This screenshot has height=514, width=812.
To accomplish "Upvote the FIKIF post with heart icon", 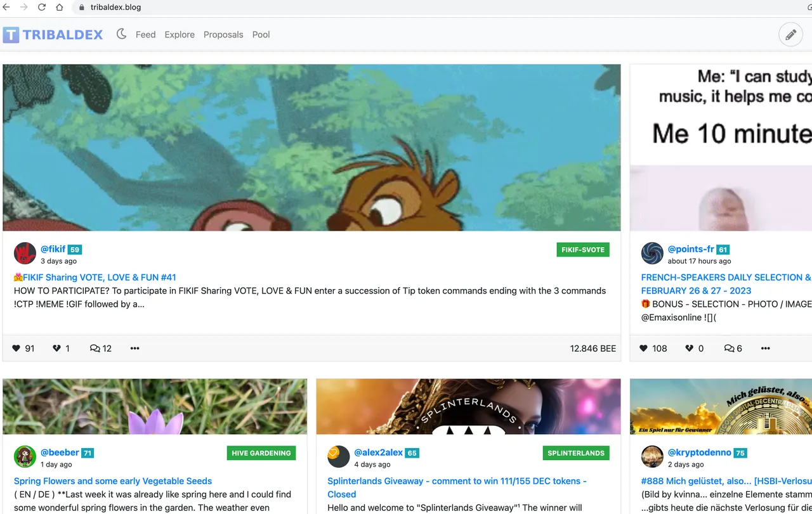I will [16, 348].
